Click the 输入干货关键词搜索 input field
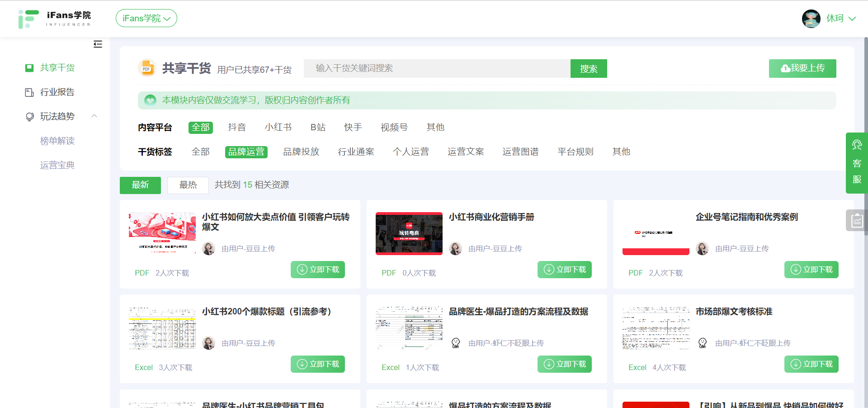The image size is (868, 408). click(437, 68)
